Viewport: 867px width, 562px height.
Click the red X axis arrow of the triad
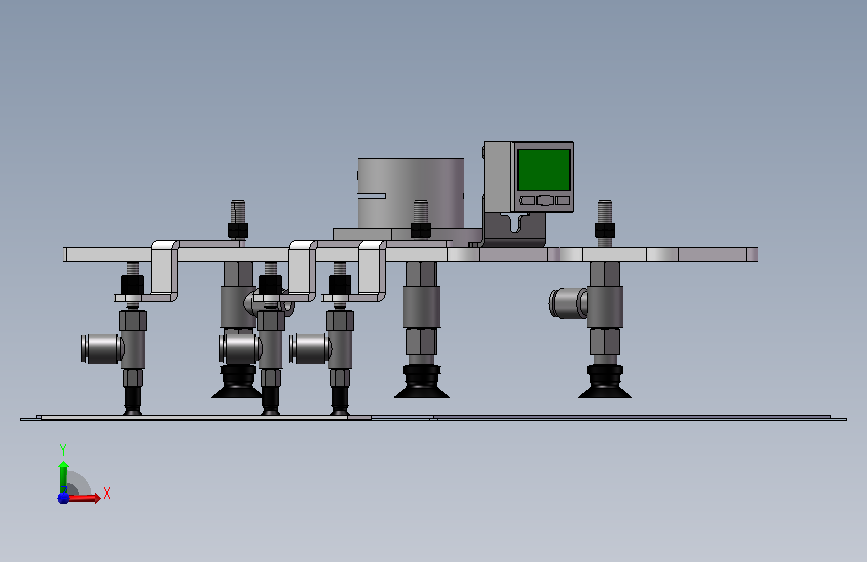point(84,498)
